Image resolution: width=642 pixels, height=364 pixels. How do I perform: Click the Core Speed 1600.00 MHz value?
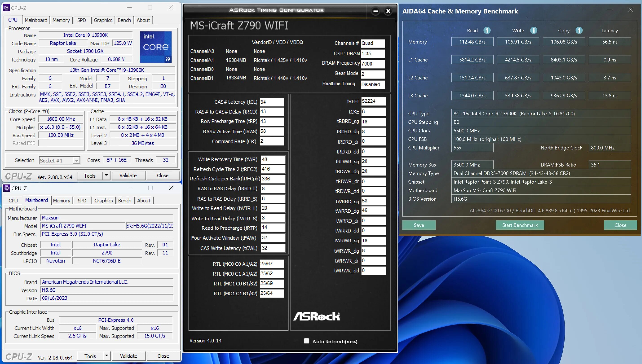point(61,119)
